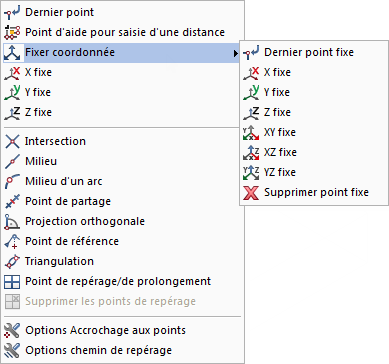
Task: Click the red Supprimer point fixe icon
Action: (251, 193)
